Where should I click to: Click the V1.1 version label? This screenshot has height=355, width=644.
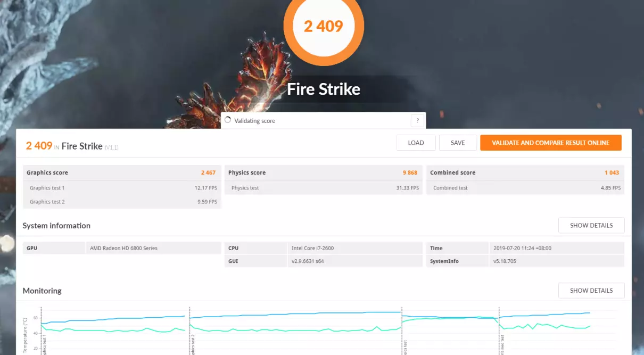(x=111, y=147)
